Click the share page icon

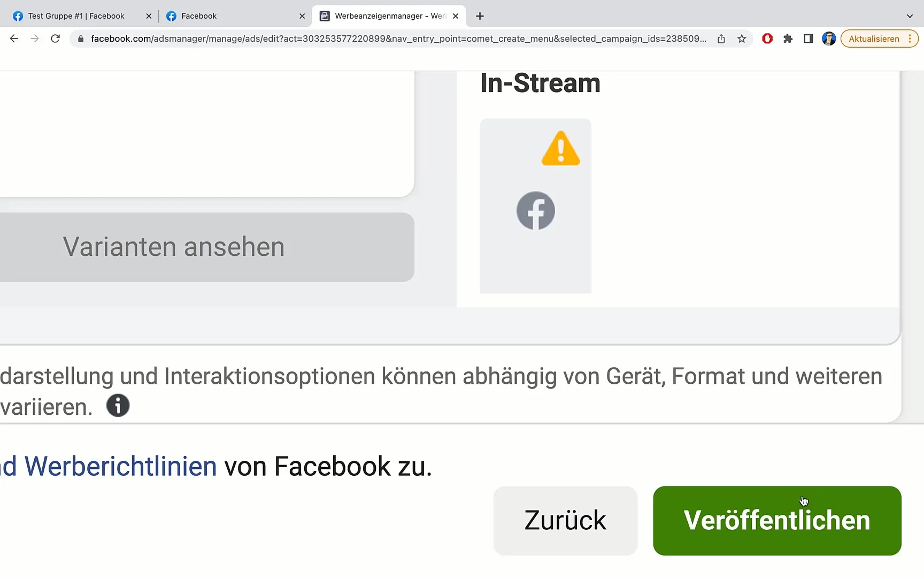tap(721, 39)
